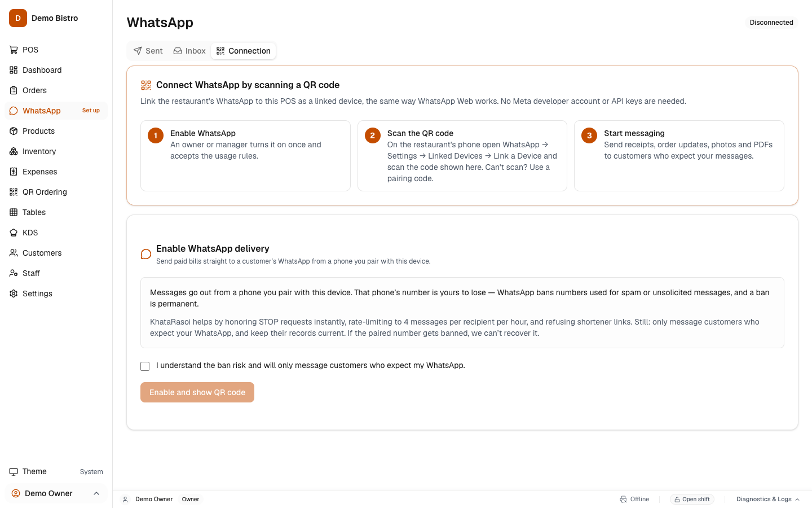Select the Products box icon
This screenshot has height=508, width=812.
click(x=14, y=131)
